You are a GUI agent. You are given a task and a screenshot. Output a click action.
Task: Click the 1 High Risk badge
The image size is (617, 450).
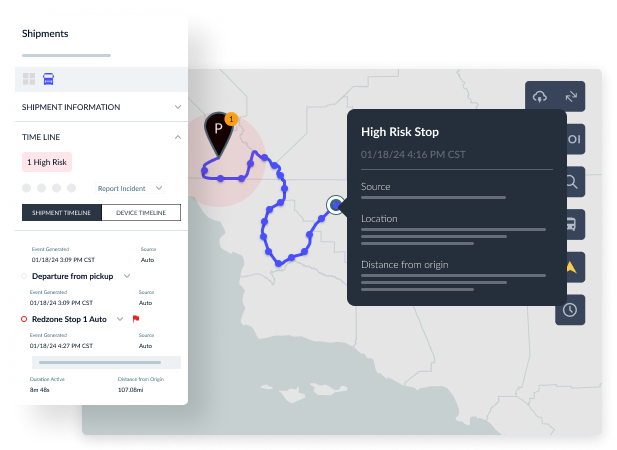pyautogui.click(x=47, y=162)
